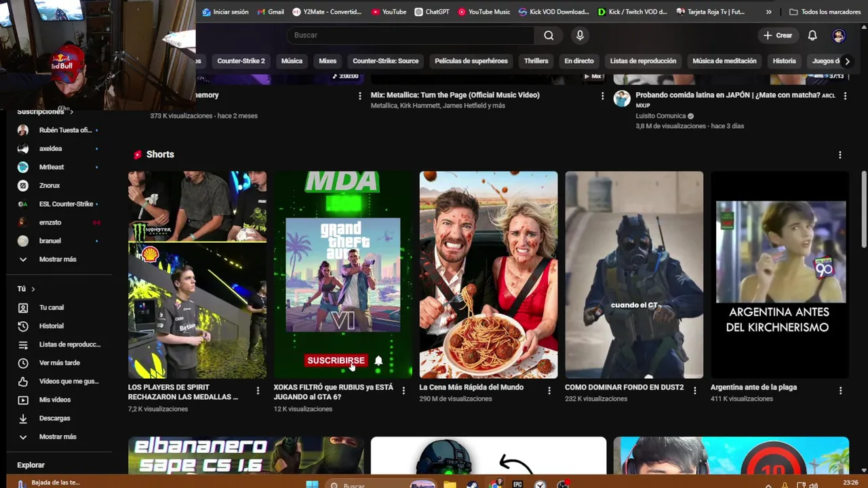868x488 pixels.
Task: Open Kick VOD Downloader bookmark
Action: [x=554, y=12]
